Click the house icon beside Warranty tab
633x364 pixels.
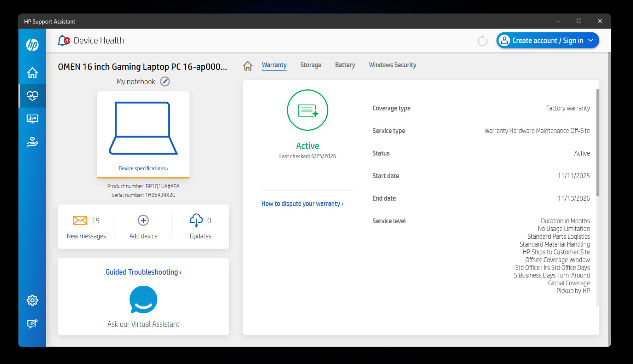tap(248, 66)
